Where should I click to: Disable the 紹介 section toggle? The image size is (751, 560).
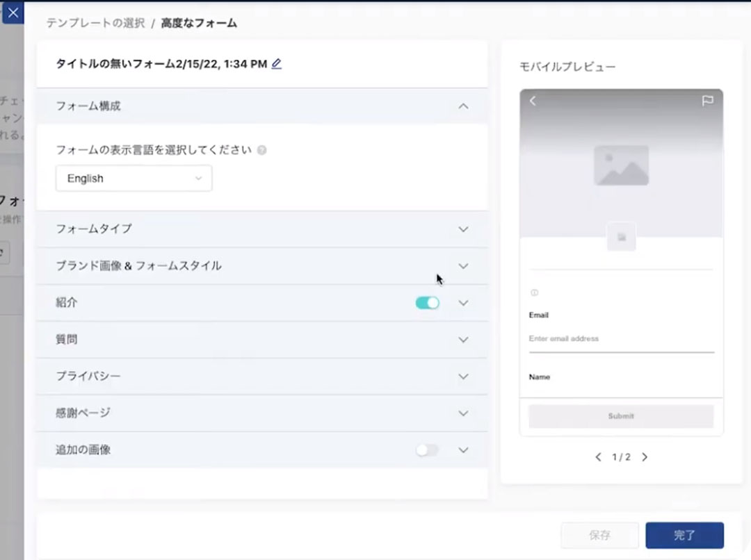click(x=426, y=302)
